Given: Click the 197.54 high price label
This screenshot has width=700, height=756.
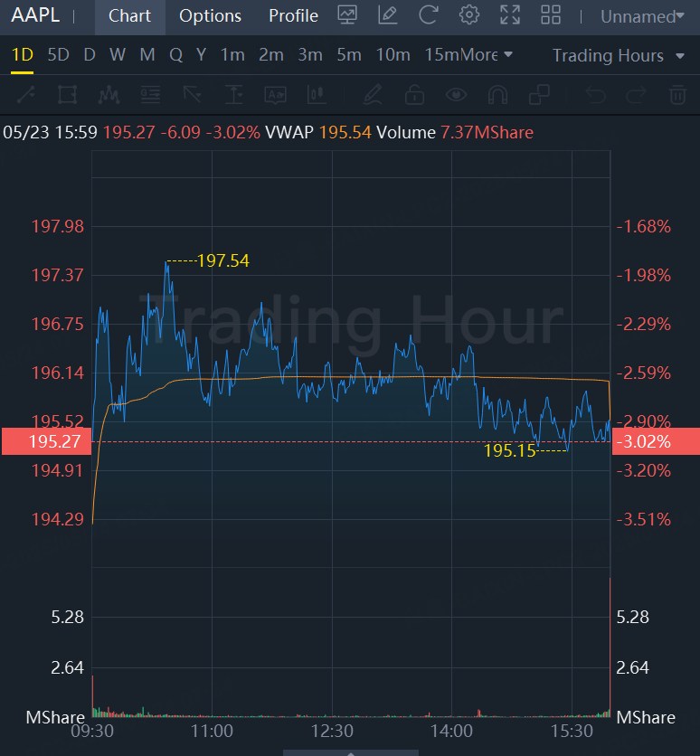Looking at the screenshot, I should [223, 260].
